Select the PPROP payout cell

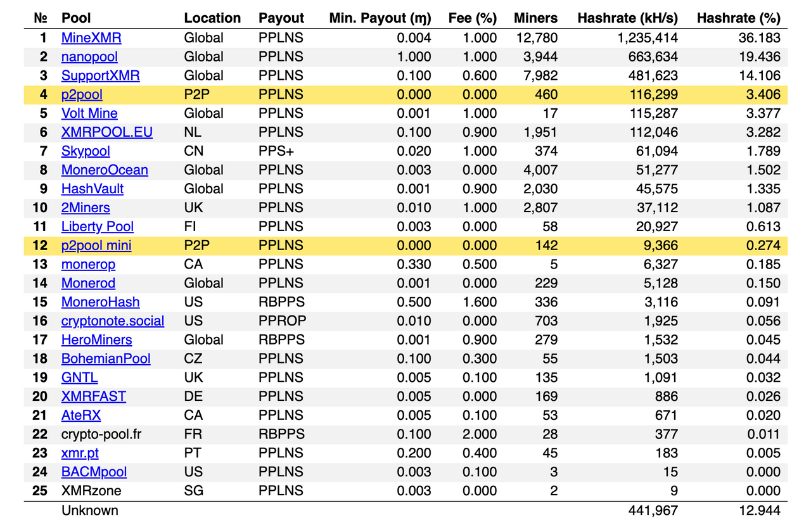click(x=283, y=321)
